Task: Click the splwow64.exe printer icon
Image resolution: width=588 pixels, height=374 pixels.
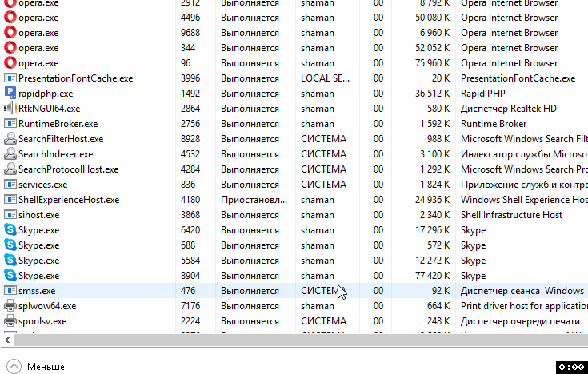Action: click(x=10, y=306)
